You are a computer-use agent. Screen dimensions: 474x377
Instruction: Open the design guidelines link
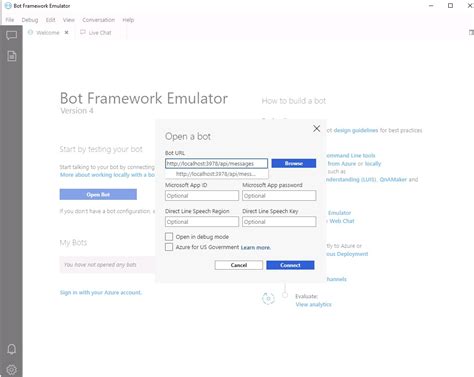point(356,130)
